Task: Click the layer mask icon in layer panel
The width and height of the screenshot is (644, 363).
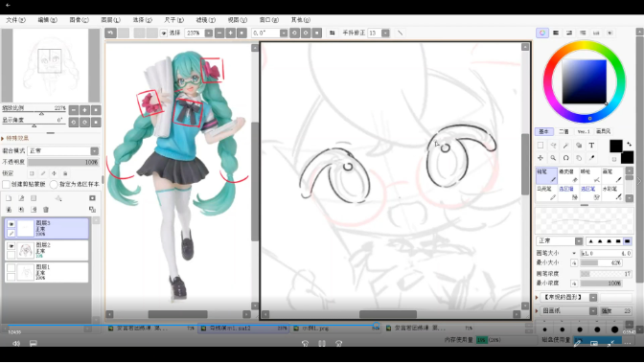Action: (x=92, y=198)
